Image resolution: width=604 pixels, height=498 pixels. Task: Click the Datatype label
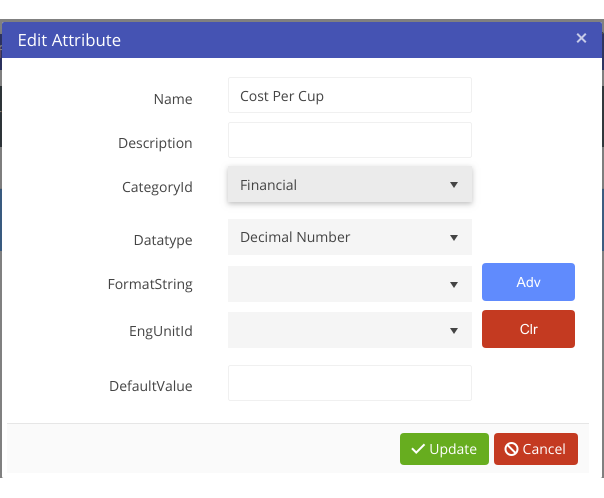point(162,240)
